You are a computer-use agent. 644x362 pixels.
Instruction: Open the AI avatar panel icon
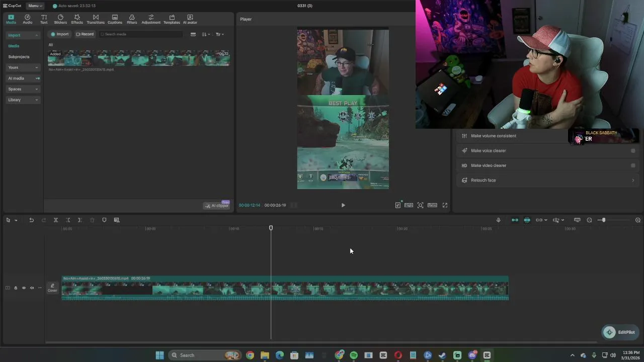pos(190,19)
